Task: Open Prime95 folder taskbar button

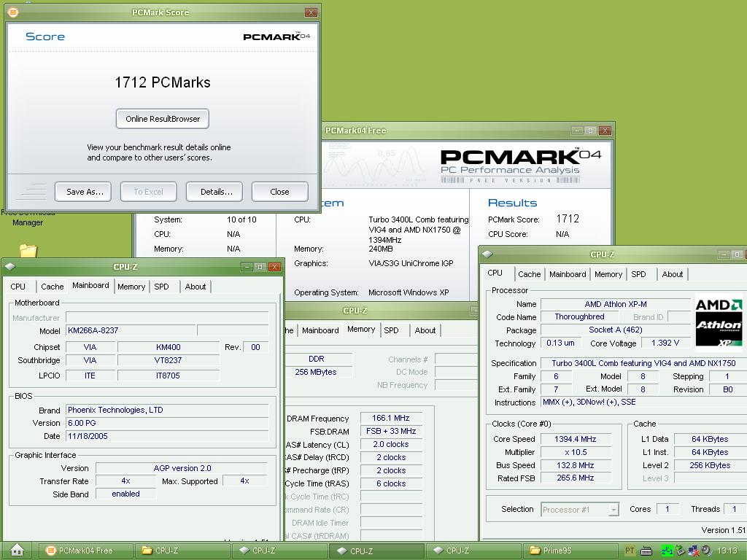Action: (x=570, y=551)
